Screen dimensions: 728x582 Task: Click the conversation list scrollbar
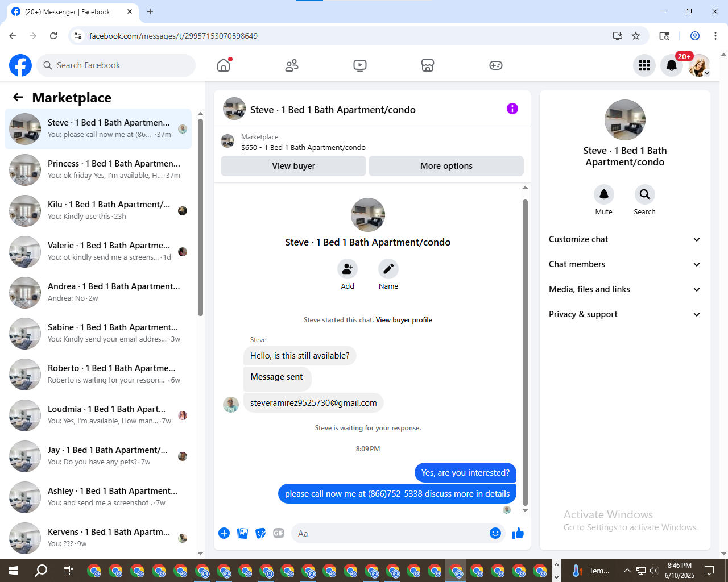pos(200,216)
